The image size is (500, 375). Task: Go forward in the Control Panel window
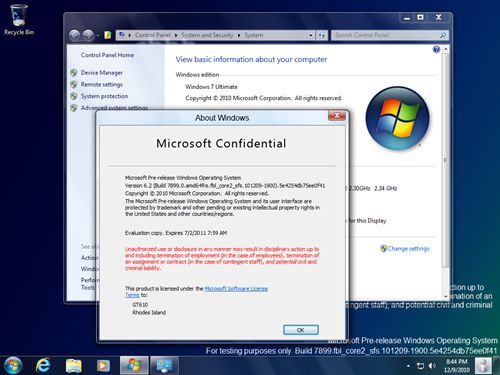(x=88, y=35)
